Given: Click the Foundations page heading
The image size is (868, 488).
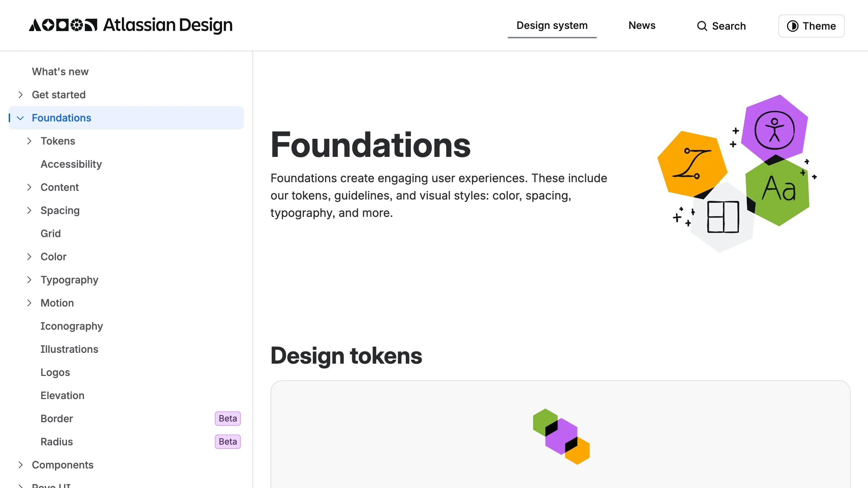Looking at the screenshot, I should [x=370, y=145].
